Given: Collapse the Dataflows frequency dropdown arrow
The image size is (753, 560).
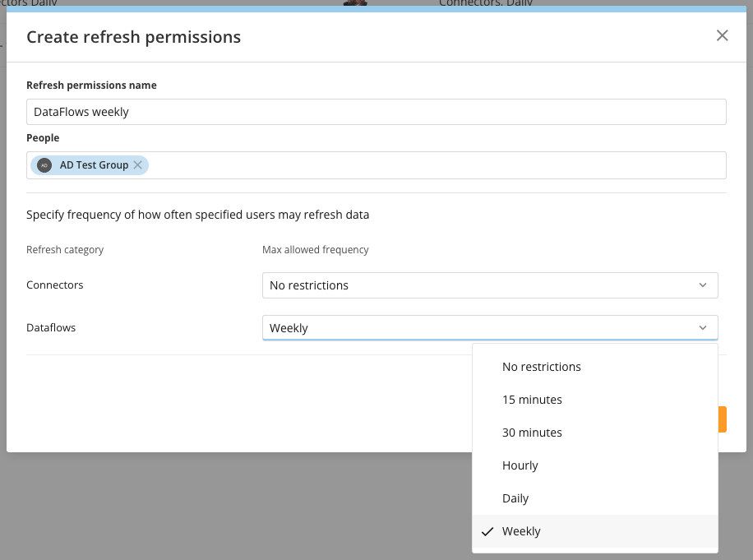Looking at the screenshot, I should click(x=703, y=327).
